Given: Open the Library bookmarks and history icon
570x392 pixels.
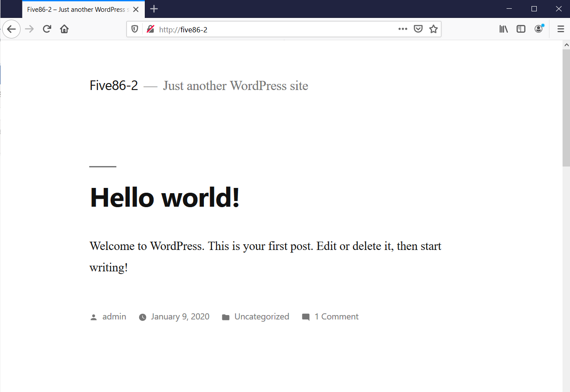Looking at the screenshot, I should coord(504,29).
